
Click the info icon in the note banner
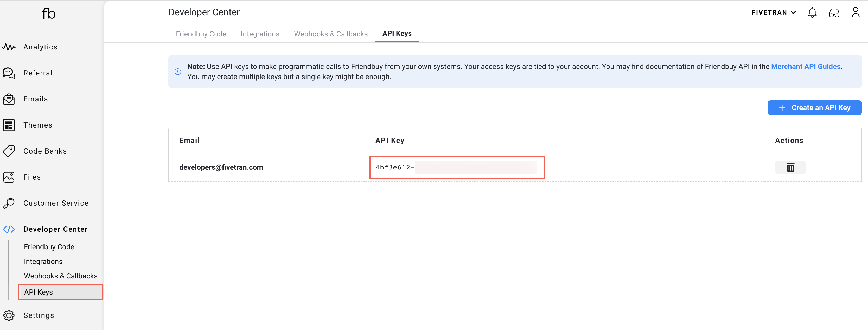pos(177,72)
